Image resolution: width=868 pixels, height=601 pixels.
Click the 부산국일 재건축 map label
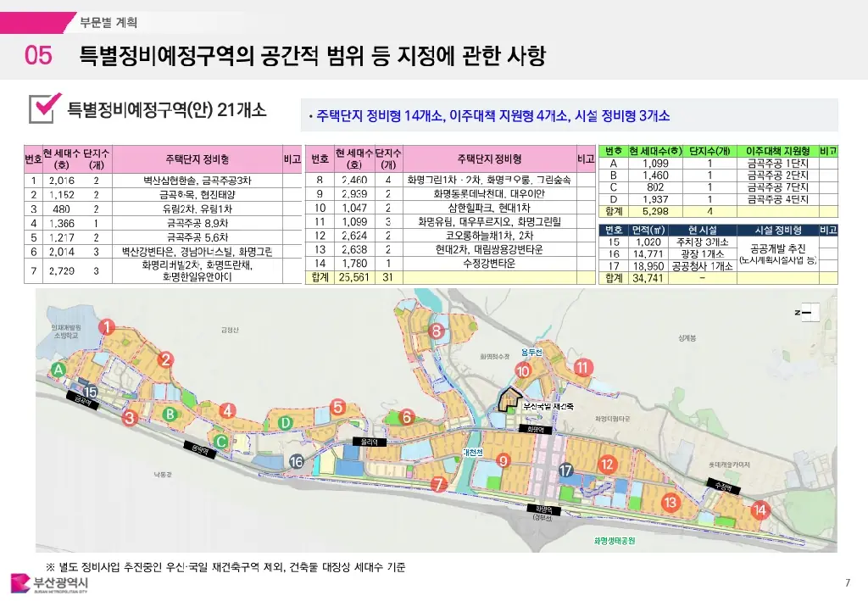(547, 407)
